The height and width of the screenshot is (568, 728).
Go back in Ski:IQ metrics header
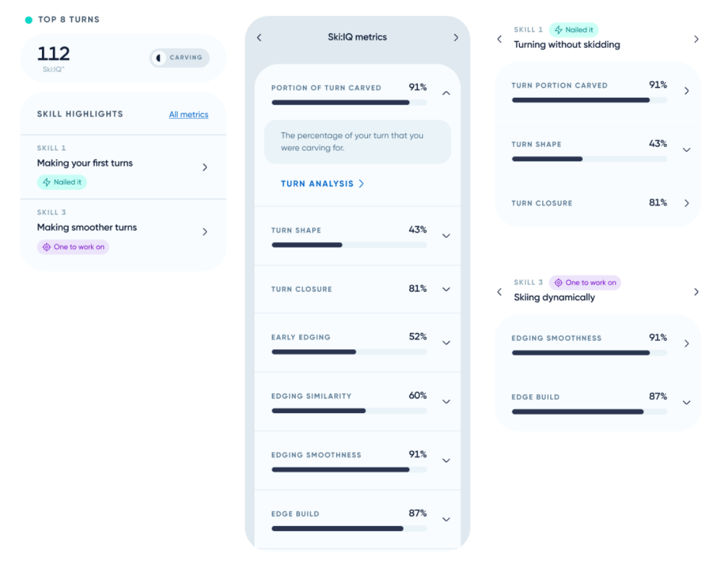click(x=259, y=38)
